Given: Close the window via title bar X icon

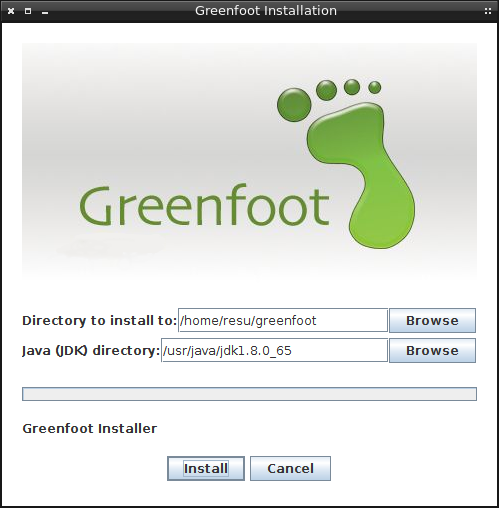Looking at the screenshot, I should (11, 11).
